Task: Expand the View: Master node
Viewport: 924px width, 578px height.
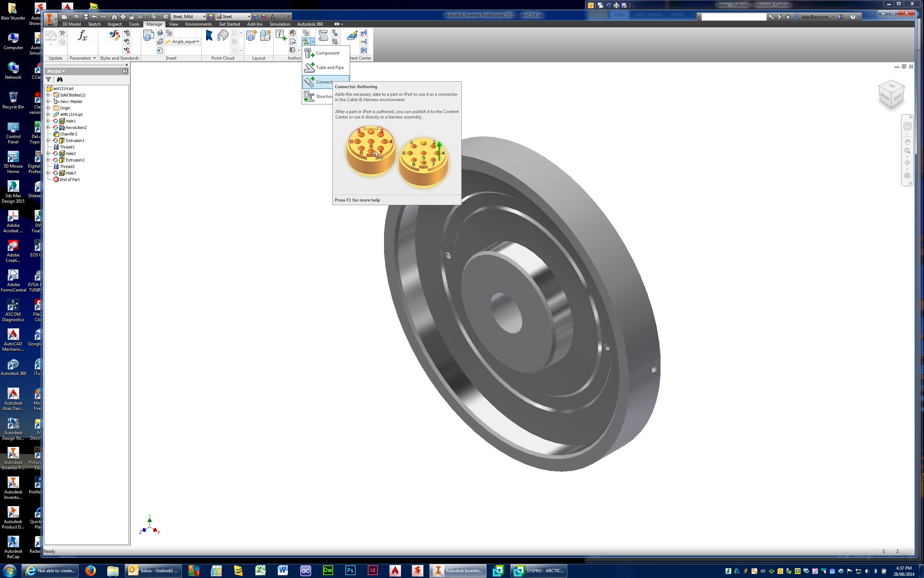Action: 48,101
